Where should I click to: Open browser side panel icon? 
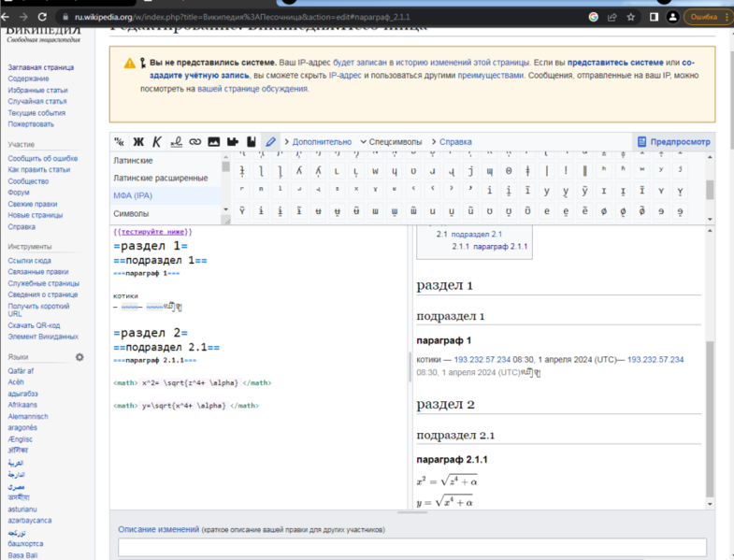(x=654, y=17)
